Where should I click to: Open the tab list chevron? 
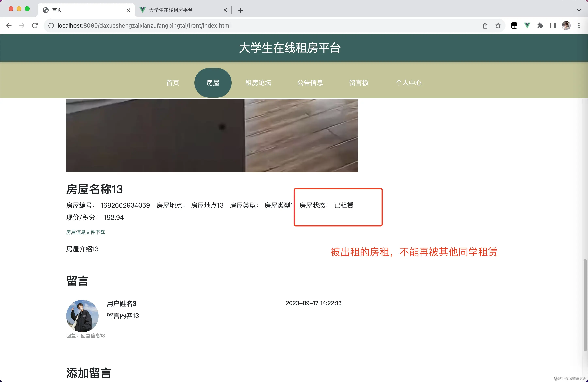579,10
